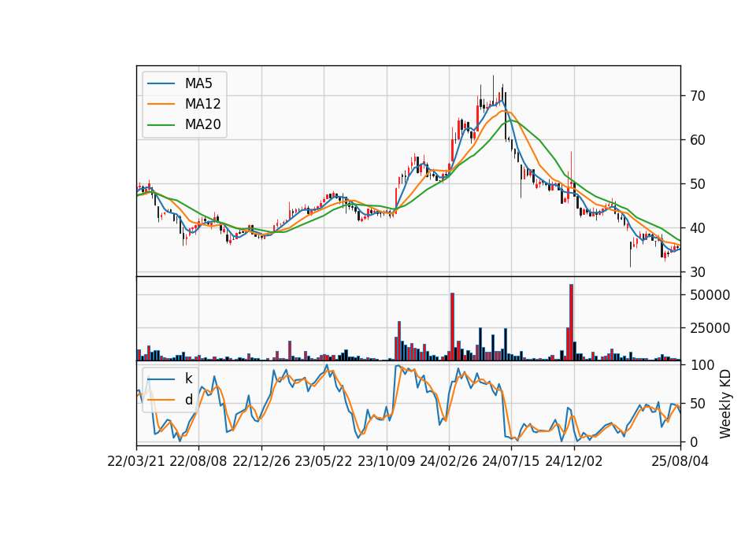Click the x-axis date 24/07/15
The width and height of the screenshot is (756, 543).
pos(511,461)
